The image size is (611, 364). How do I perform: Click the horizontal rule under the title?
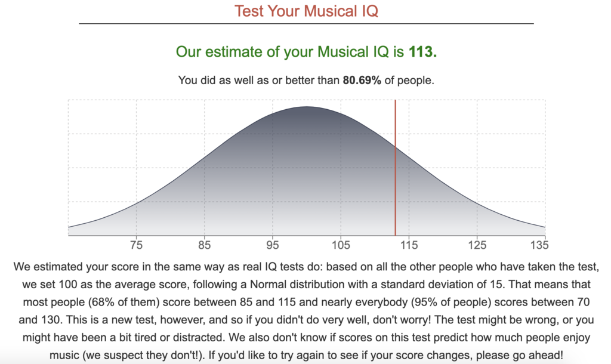(306, 24)
